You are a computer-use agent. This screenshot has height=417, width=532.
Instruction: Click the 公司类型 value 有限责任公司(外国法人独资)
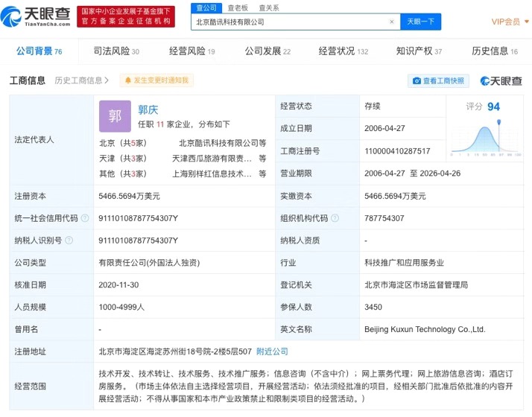click(x=149, y=263)
